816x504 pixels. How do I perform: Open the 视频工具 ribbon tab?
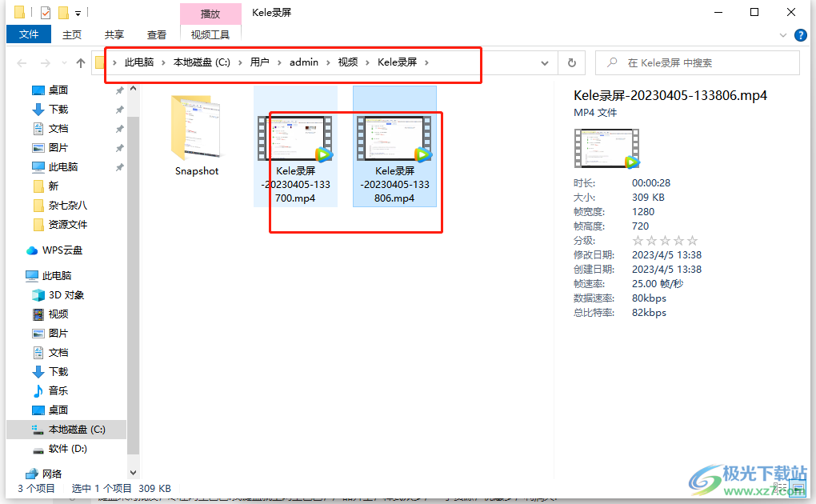tap(210, 35)
